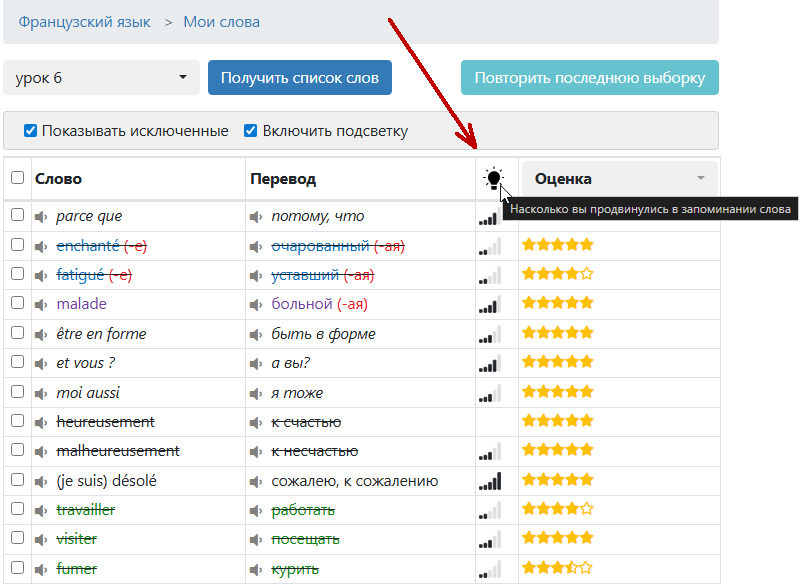Toggle 'Включить подсветку' checkbox
804x584 pixels.
point(250,130)
